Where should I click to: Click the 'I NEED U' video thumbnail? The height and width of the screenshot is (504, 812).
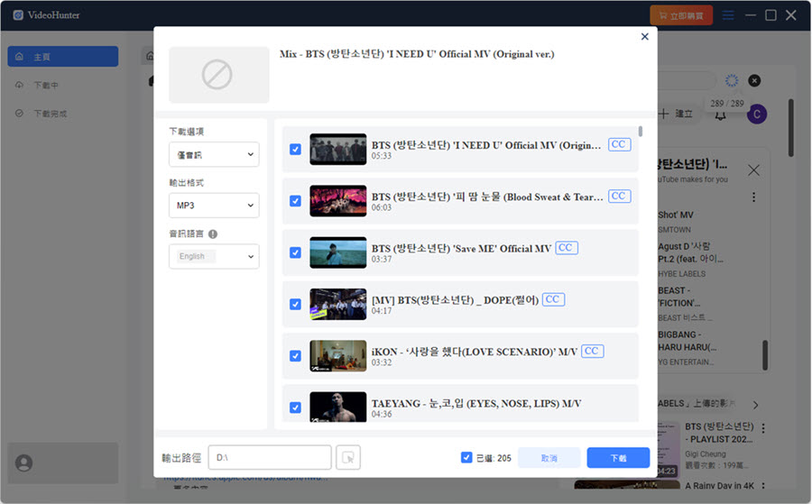[337, 149]
